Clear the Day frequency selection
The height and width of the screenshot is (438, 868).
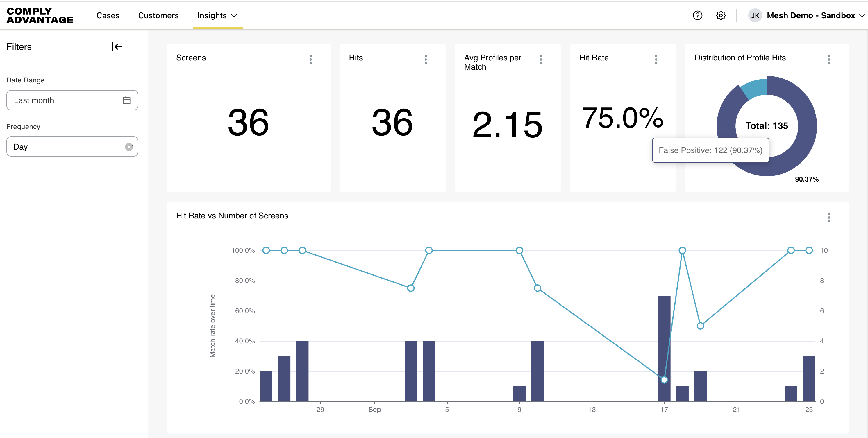click(129, 147)
